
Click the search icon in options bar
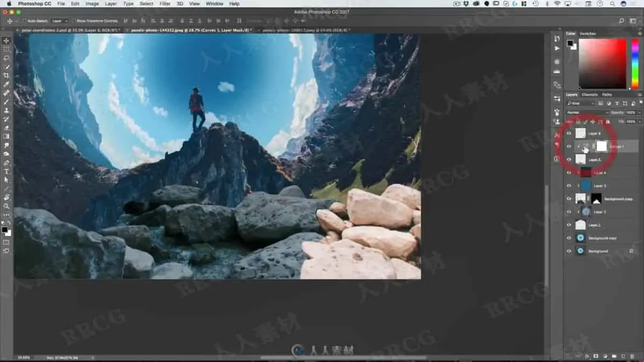click(621, 21)
